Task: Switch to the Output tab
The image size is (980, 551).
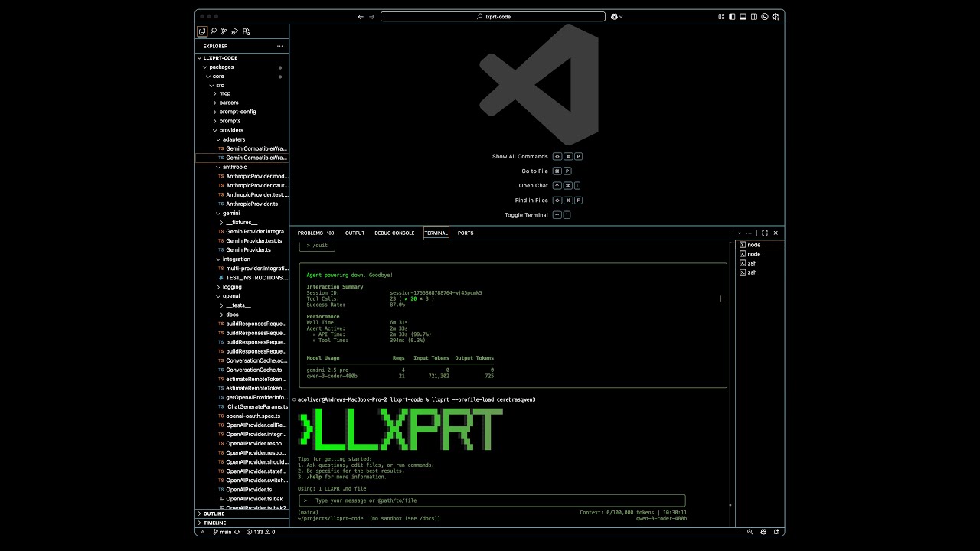Action: point(354,233)
